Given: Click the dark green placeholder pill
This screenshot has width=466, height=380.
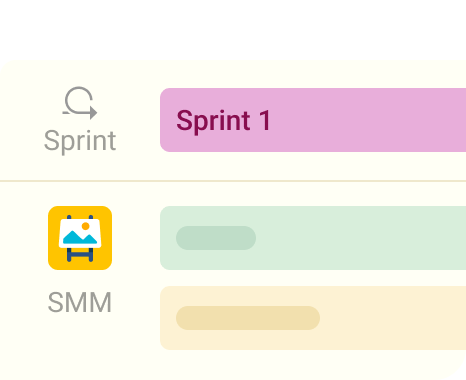Looking at the screenshot, I should (x=216, y=238).
